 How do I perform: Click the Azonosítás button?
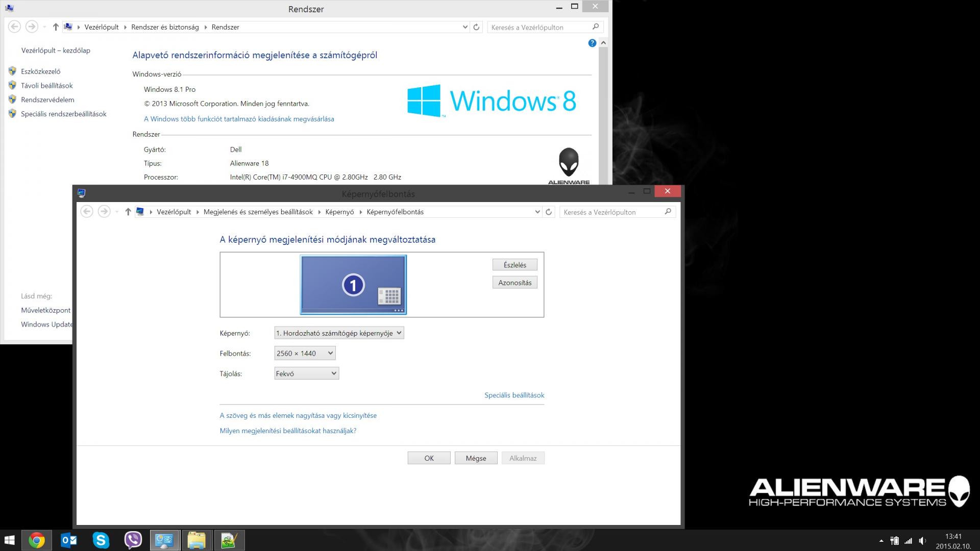point(514,283)
